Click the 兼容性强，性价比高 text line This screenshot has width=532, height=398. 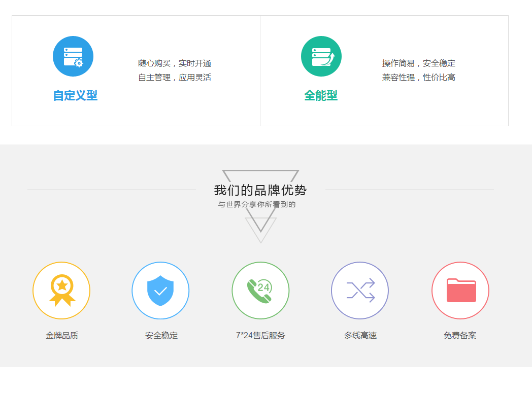point(419,78)
